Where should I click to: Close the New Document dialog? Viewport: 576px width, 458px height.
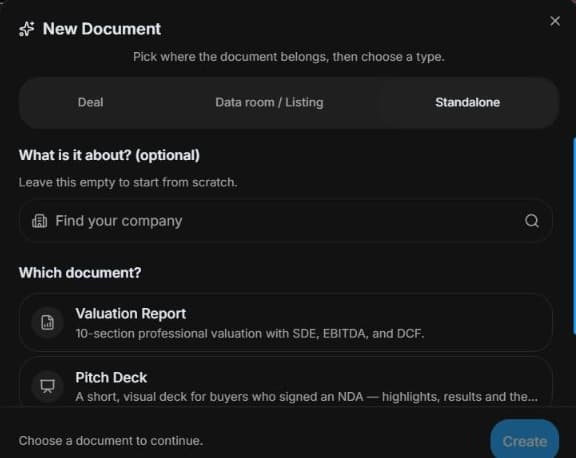[555, 21]
